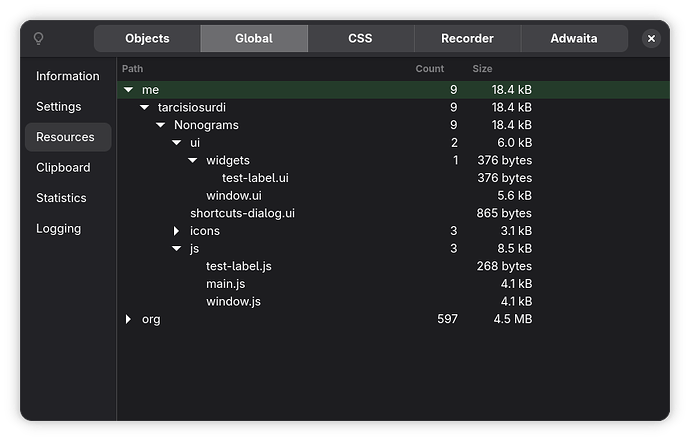Select the Recorder tab
The width and height of the screenshot is (690, 441).
[467, 39]
